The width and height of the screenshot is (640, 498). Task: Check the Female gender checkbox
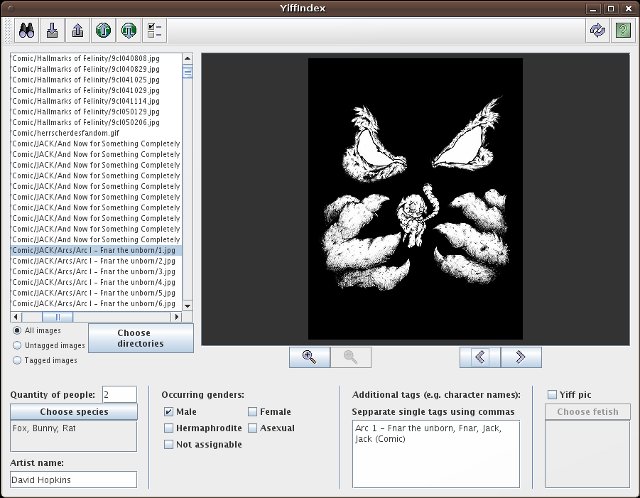pos(252,411)
